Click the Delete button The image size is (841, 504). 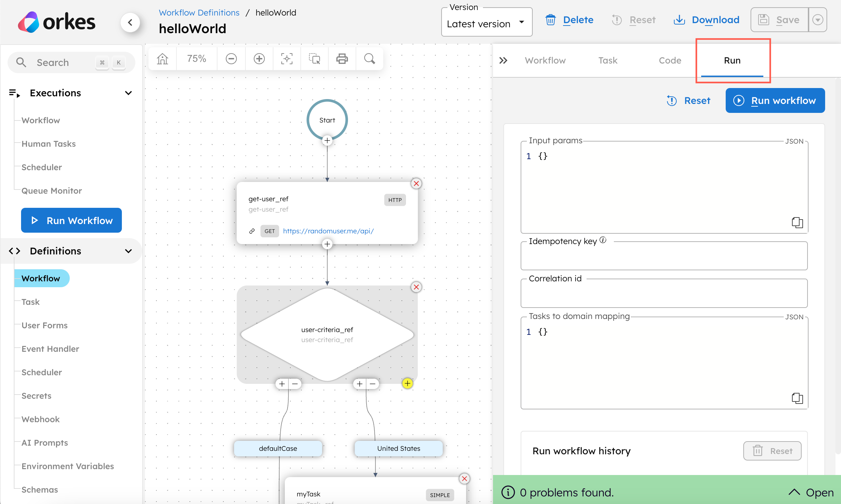click(569, 20)
